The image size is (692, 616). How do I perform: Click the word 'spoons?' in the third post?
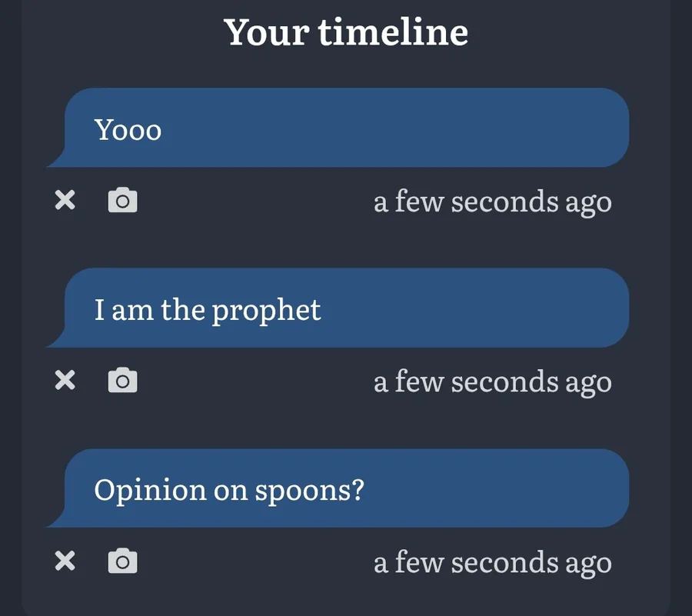click(x=309, y=491)
